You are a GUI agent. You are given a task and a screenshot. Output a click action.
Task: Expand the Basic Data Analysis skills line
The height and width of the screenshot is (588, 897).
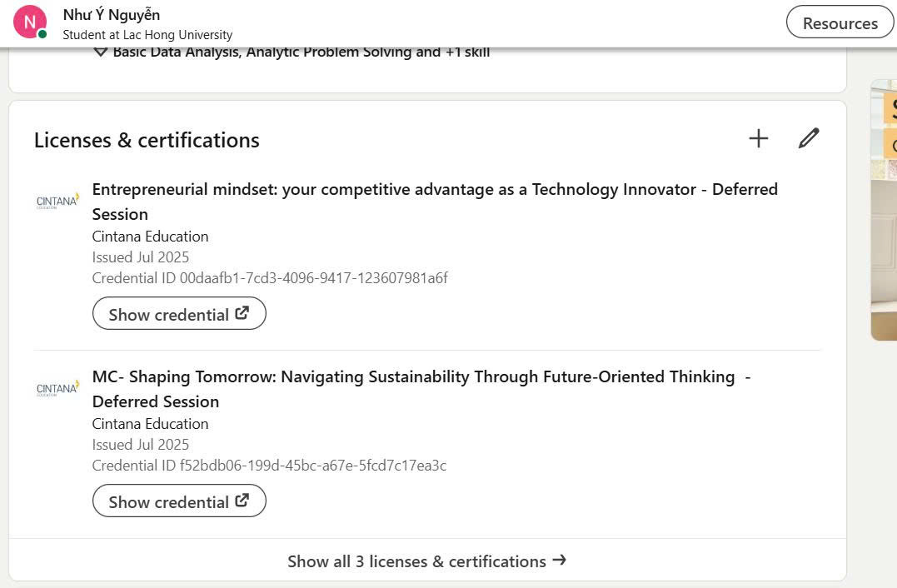[x=301, y=52]
